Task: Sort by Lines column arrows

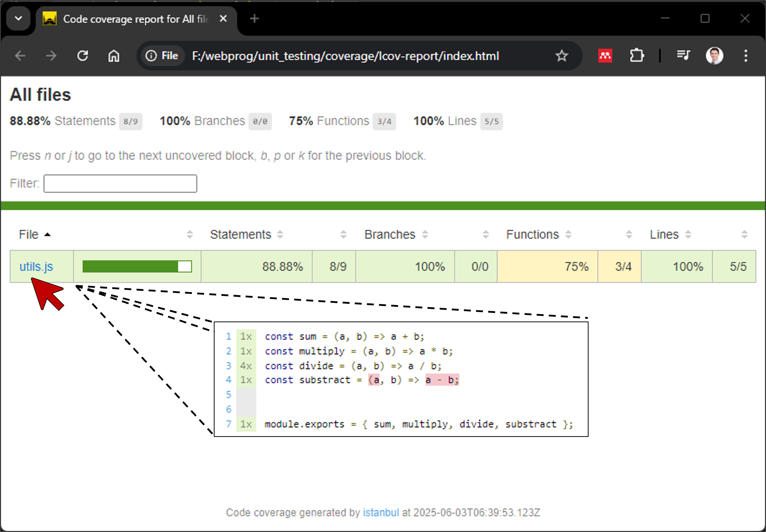Action: (688, 235)
